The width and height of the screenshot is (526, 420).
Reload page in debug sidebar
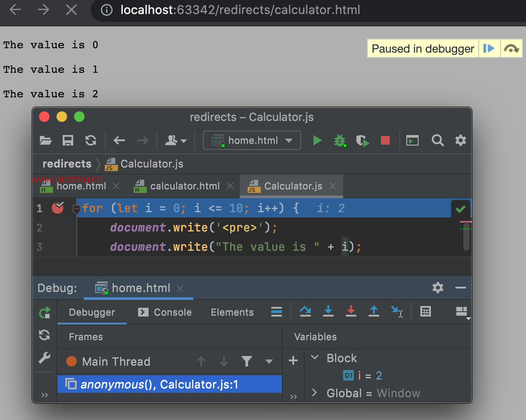(x=44, y=335)
